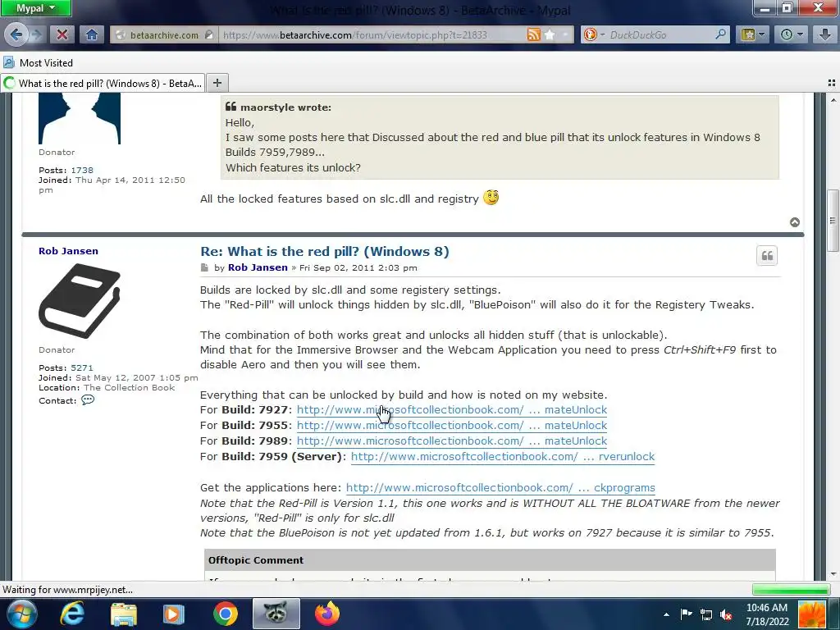Click quote header 'maorstyle wrote:'

click(285, 107)
